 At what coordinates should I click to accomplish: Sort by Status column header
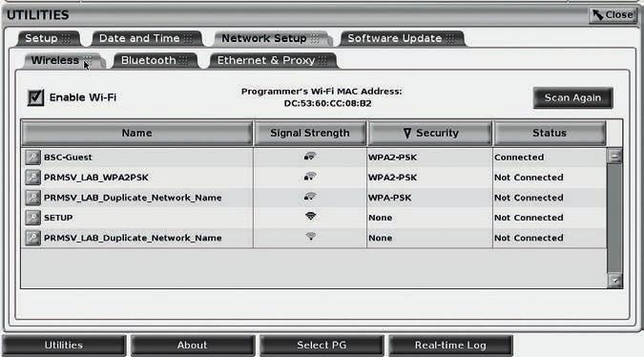550,133
